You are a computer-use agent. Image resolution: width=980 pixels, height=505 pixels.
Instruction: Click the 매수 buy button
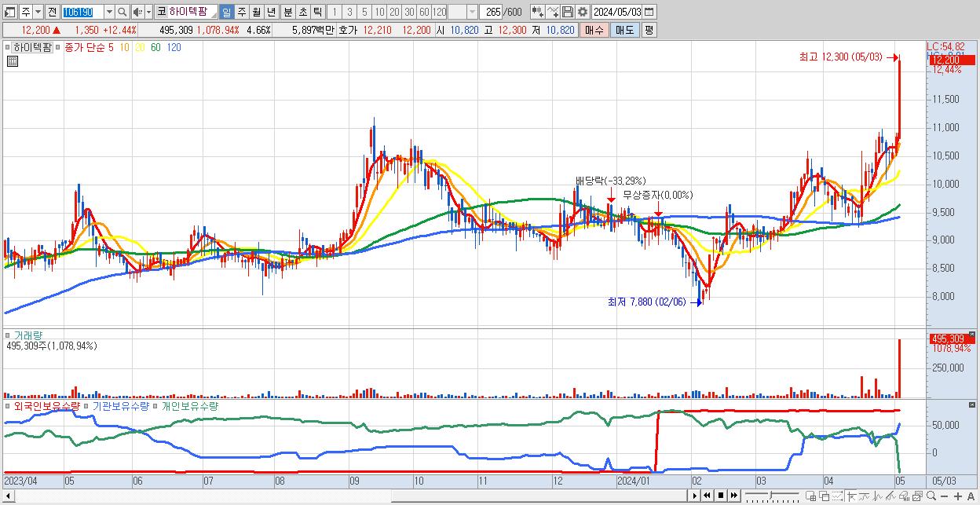(x=594, y=30)
